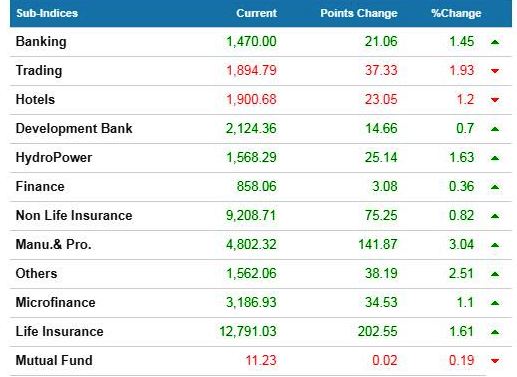This screenshot has height=377, width=517.
Task: Click the Life Insurance current value 12,791.03
Action: pos(248,332)
